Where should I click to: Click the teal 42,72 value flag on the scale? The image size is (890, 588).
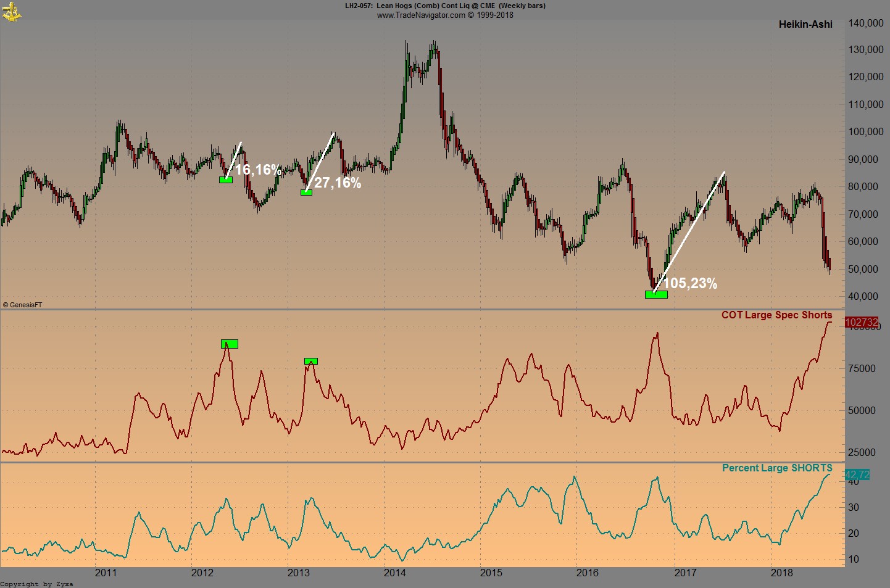pos(858,474)
